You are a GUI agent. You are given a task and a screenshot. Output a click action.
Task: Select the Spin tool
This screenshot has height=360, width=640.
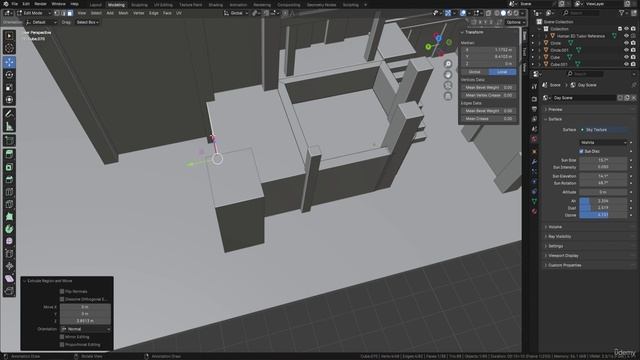click(x=9, y=229)
